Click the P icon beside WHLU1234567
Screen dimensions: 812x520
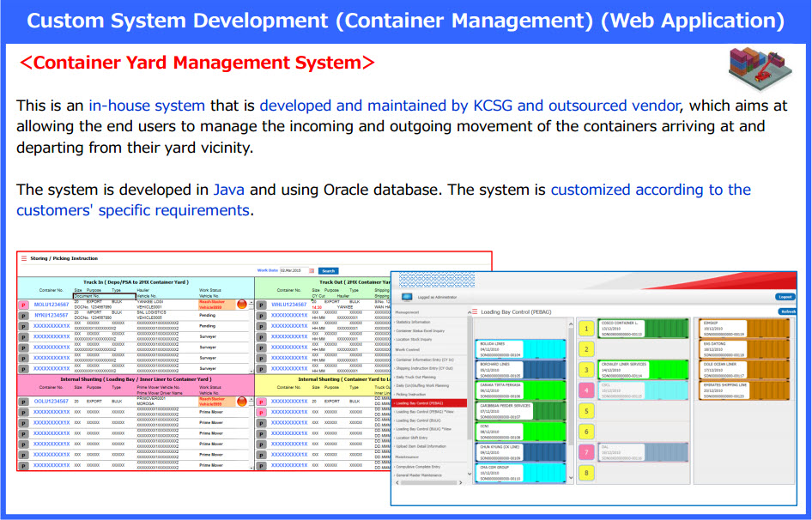[262, 305]
